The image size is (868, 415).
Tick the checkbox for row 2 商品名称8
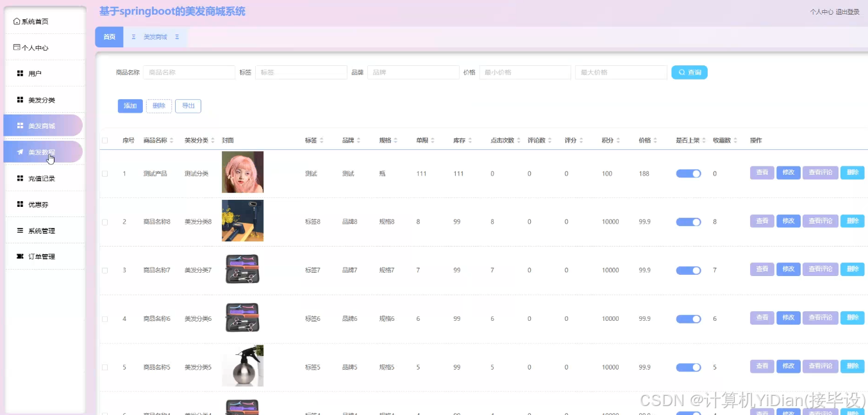[x=104, y=222]
